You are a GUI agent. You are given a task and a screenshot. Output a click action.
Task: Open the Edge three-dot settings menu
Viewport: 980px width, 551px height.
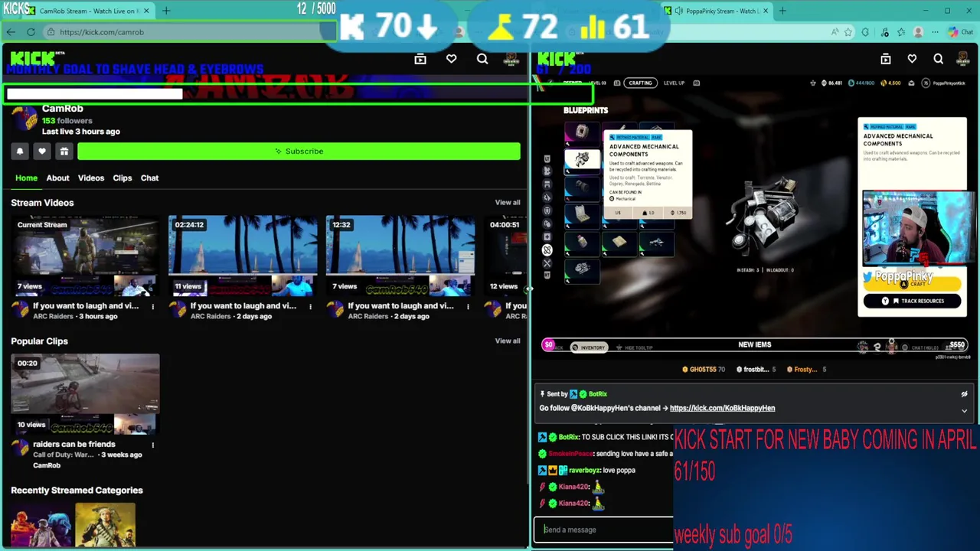[936, 32]
